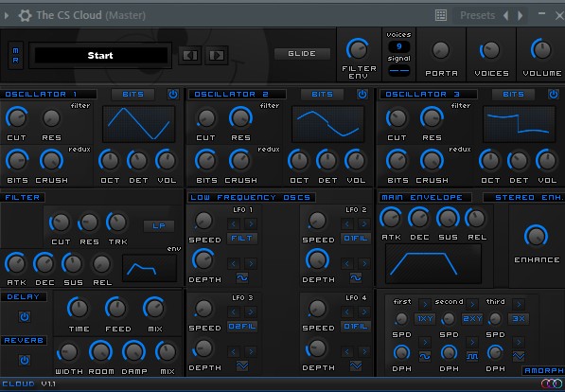
Task: Click LFO 2 sine waveform icon
Action: (356, 277)
